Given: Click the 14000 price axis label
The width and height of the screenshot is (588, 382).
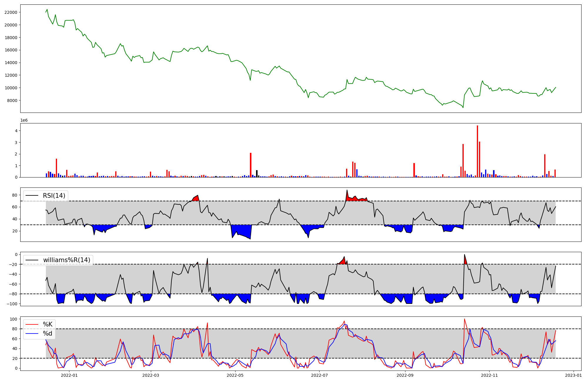Looking at the screenshot, I should click(11, 63).
